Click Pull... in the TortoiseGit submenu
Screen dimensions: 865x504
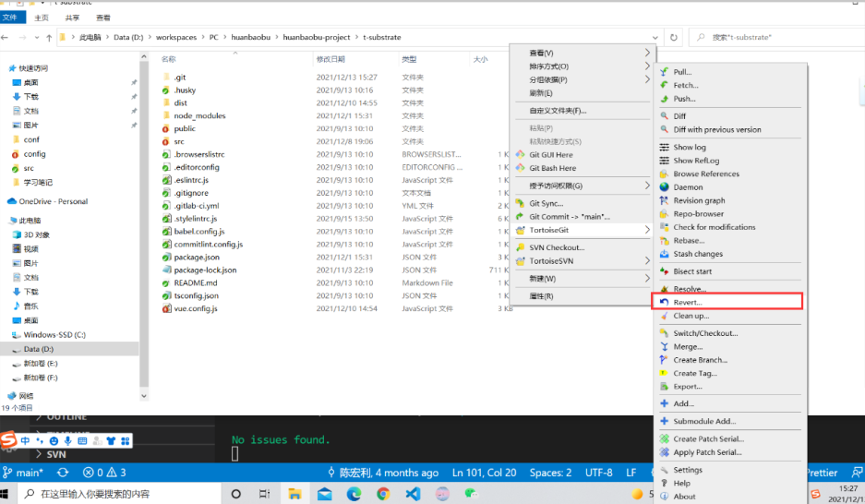[682, 72]
